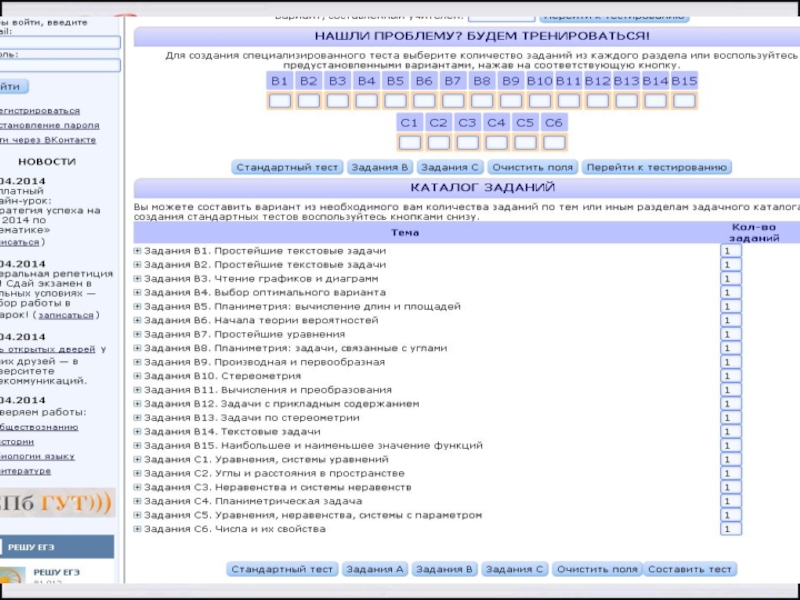
Task: Click the записаться link in news
Action: pyautogui.click(x=66, y=315)
